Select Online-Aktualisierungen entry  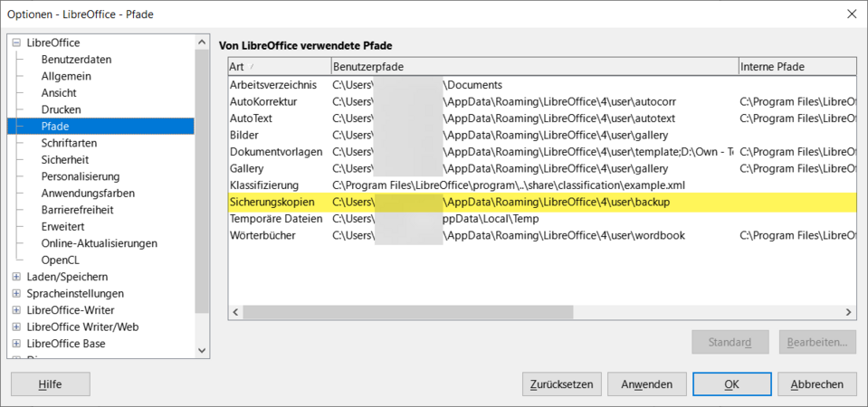click(x=99, y=243)
